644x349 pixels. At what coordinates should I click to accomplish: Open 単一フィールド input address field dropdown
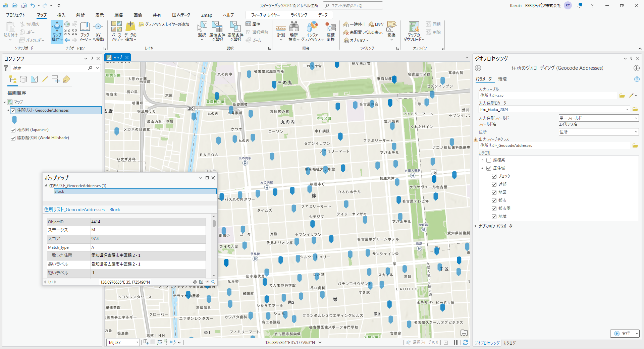pos(636,118)
